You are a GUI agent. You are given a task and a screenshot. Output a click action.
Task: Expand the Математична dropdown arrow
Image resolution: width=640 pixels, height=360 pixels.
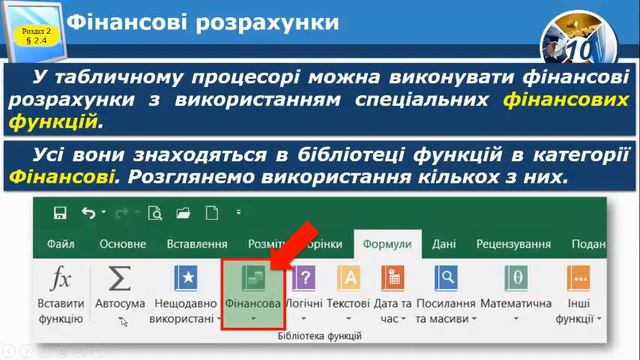[x=516, y=318]
